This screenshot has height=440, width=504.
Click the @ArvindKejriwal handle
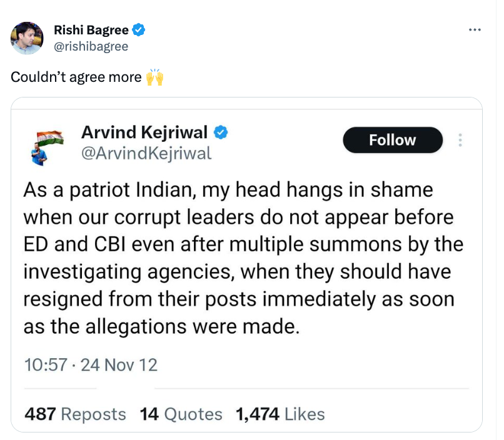point(146,153)
